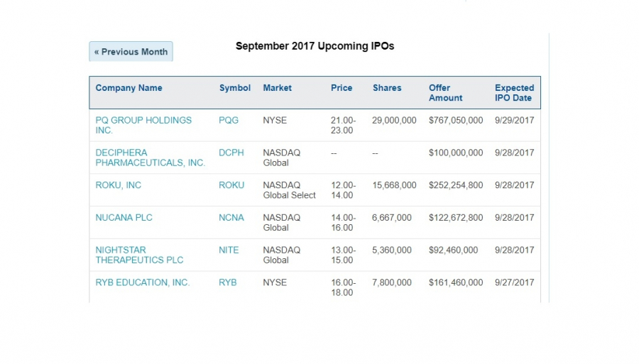Image resolution: width=639 pixels, height=364 pixels.
Task: Sort by Company Name column header
Action: (129, 88)
